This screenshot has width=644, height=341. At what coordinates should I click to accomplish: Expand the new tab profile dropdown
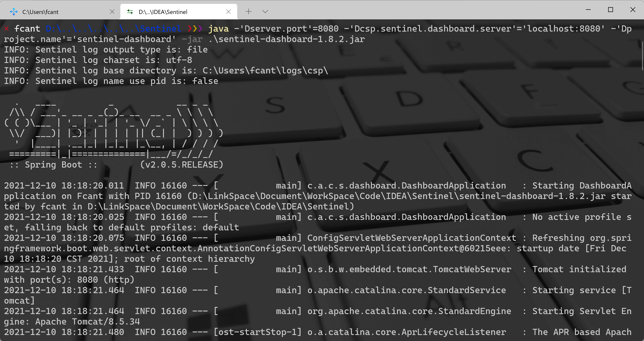265,11
